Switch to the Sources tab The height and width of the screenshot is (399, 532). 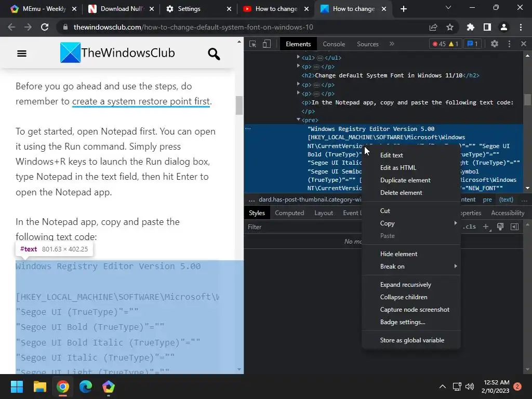(x=367, y=44)
